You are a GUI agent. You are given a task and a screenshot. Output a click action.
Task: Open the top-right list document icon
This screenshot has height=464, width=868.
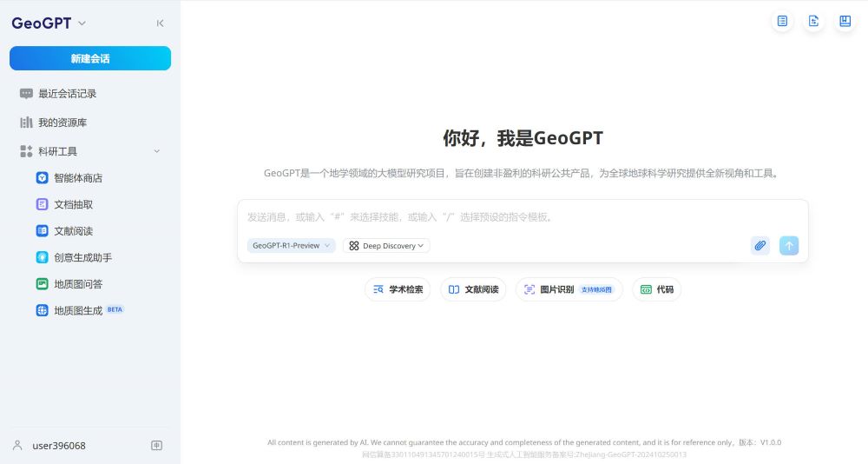(782, 21)
